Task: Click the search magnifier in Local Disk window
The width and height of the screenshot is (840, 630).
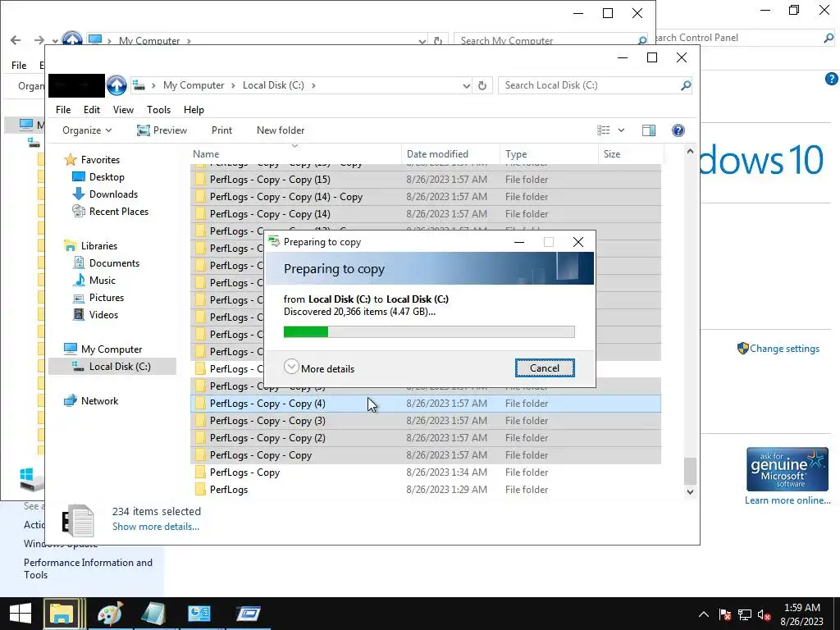Action: [x=685, y=85]
